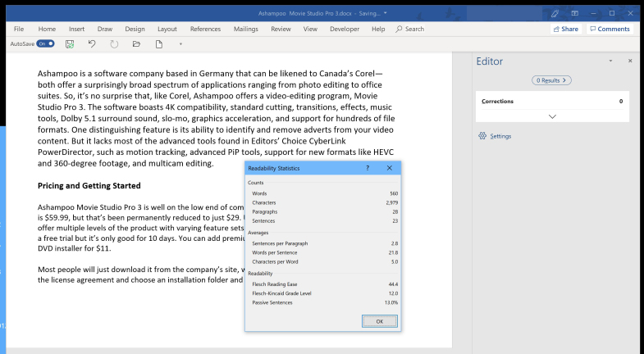Click the Search box in the ribbon

[x=410, y=29]
